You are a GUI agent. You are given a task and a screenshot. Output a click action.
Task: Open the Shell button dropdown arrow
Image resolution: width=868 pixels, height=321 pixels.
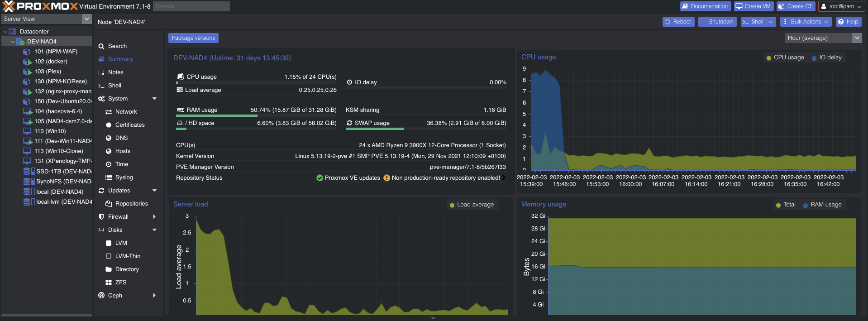771,22
